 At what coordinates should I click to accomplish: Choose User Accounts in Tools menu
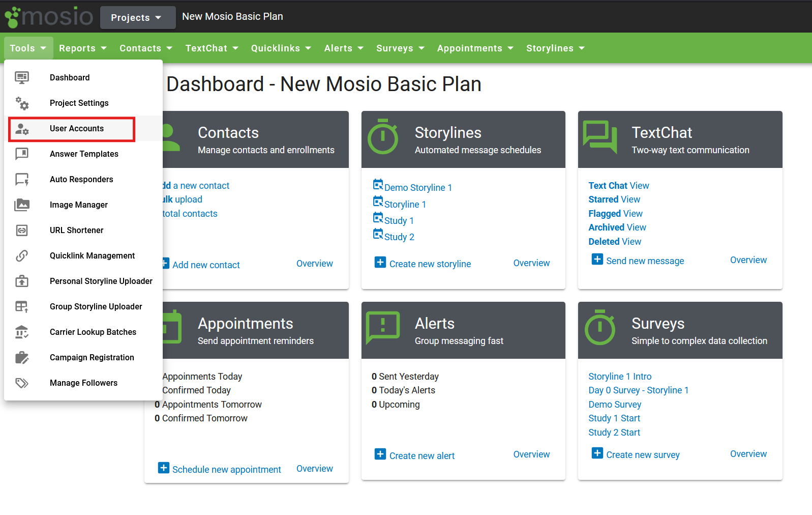83,128
